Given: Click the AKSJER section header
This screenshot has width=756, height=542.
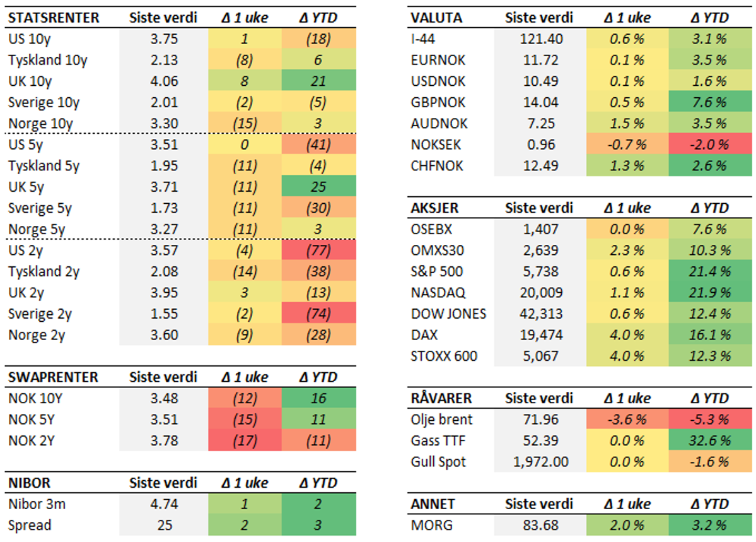Looking at the screenshot, I should [434, 208].
